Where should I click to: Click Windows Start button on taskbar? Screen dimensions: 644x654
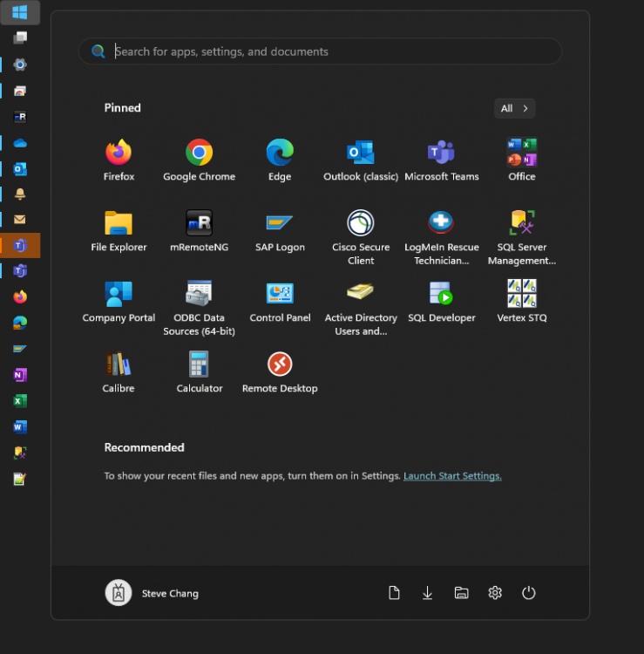pyautogui.click(x=19, y=12)
